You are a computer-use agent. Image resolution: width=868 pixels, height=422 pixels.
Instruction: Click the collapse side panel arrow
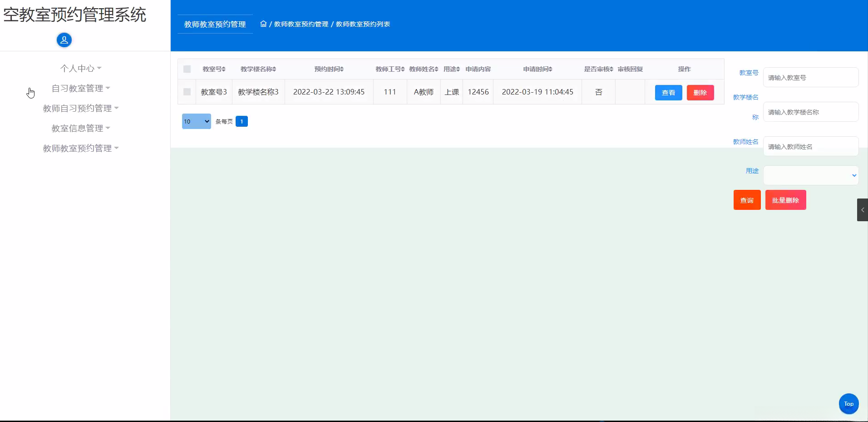pos(863,210)
